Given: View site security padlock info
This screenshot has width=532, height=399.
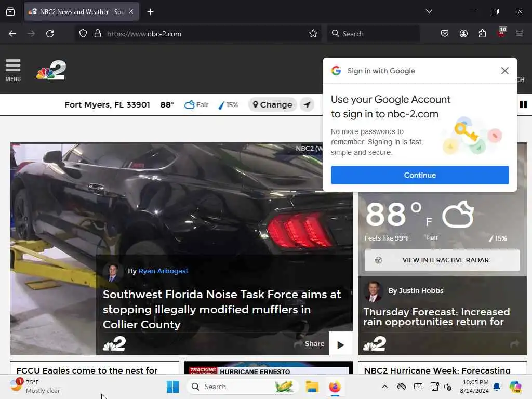Looking at the screenshot, I should (98, 34).
